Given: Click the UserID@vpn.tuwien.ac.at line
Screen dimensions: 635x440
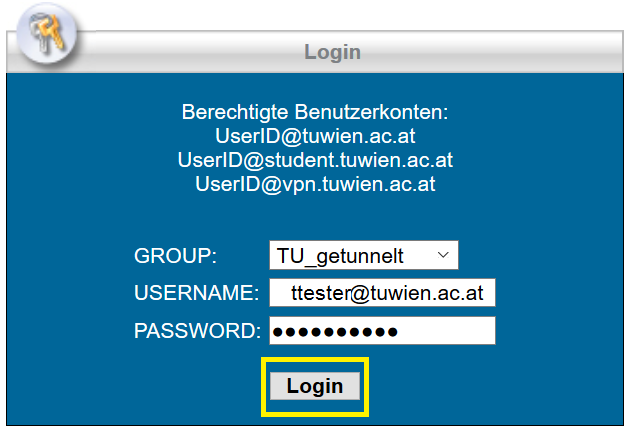Looking at the screenshot, I should point(315,184).
